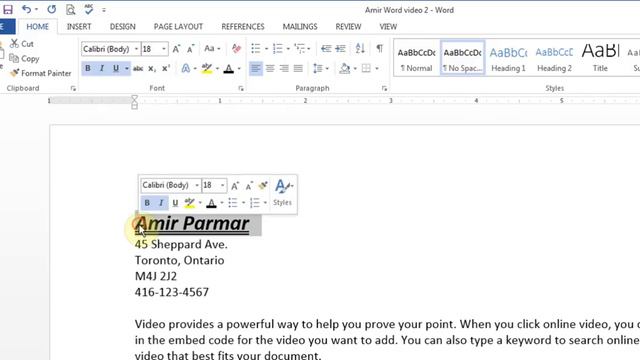Align the text left
This screenshot has height=360, width=640.
point(256,68)
